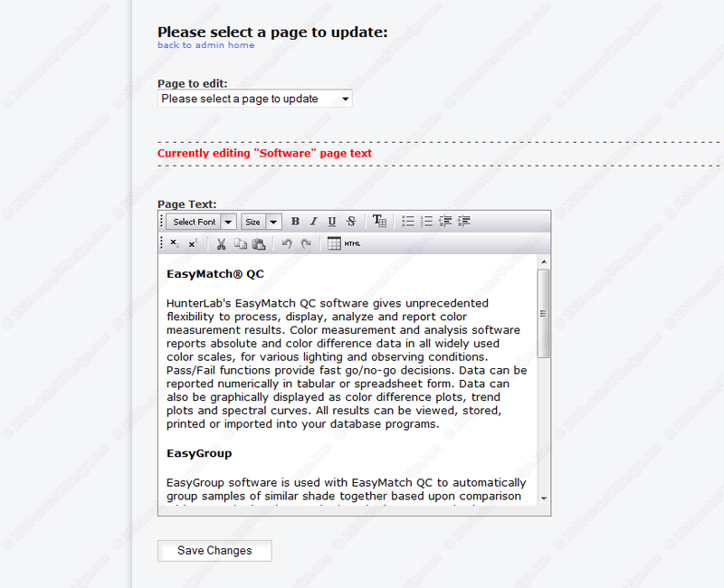Click the editor's vertical scrollbar thumb
Viewport: 724px width, 588px height.
pos(544,314)
